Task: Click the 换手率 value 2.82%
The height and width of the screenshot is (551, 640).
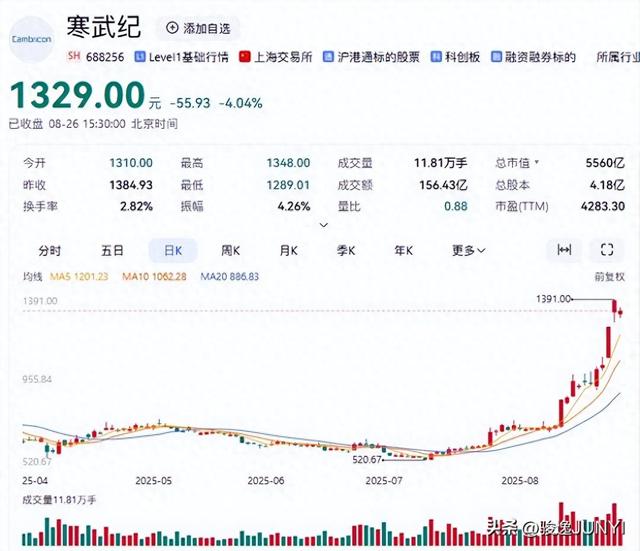Action: tap(136, 206)
